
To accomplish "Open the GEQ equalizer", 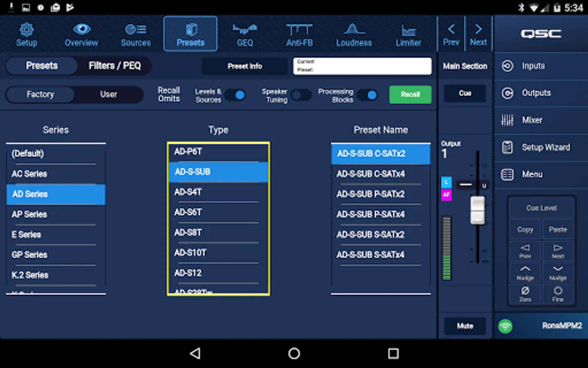I will click(245, 34).
